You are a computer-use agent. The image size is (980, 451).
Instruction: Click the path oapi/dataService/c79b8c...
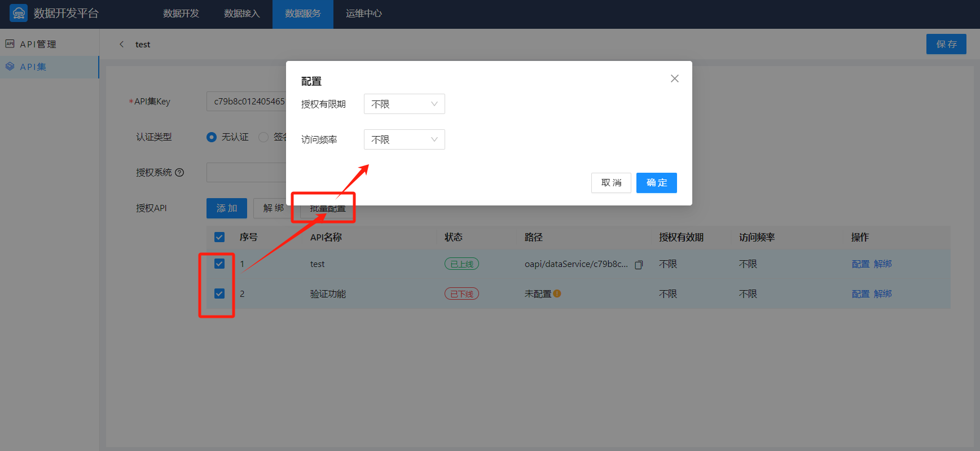tap(576, 264)
